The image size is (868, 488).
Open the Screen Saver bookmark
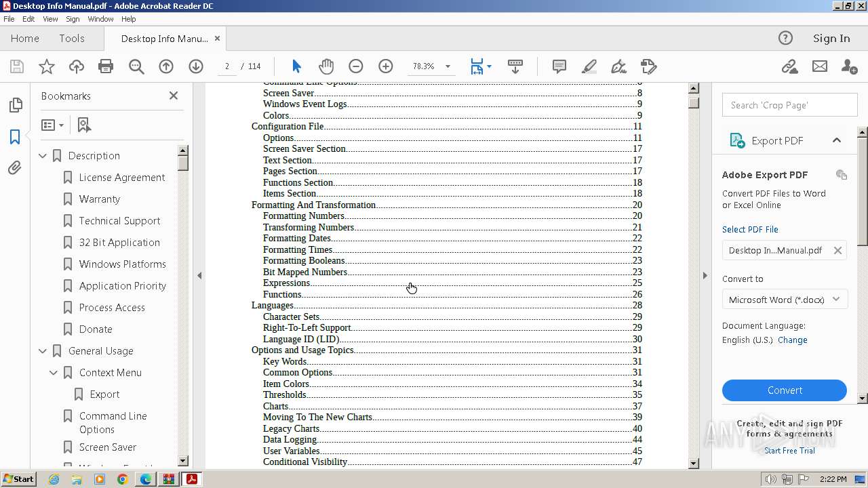108,447
